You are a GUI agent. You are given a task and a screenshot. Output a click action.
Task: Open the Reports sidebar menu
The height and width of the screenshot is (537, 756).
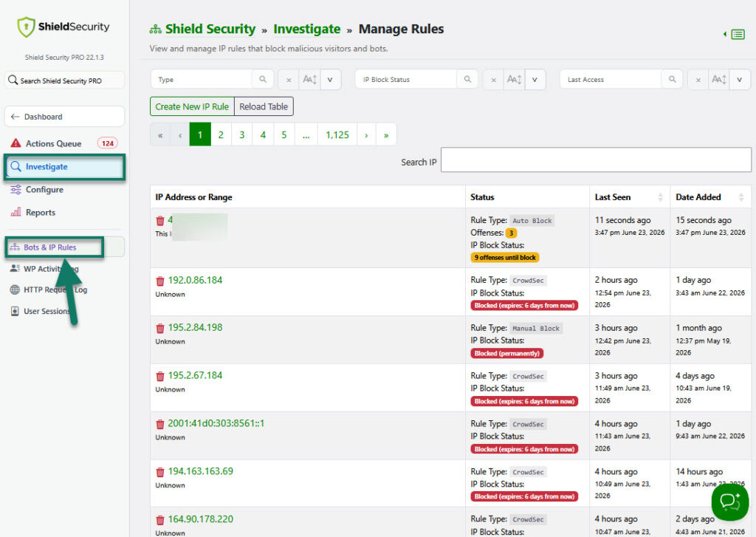pos(41,212)
